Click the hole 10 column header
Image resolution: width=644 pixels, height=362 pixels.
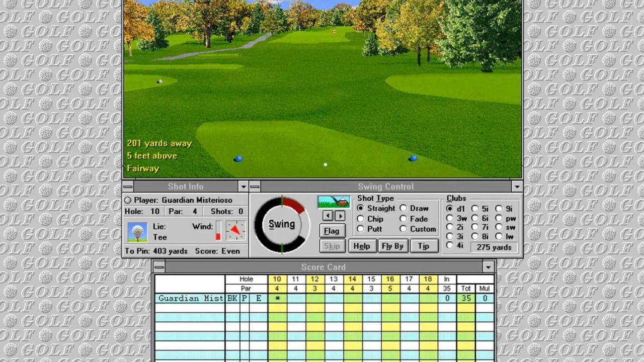pyautogui.click(x=277, y=279)
